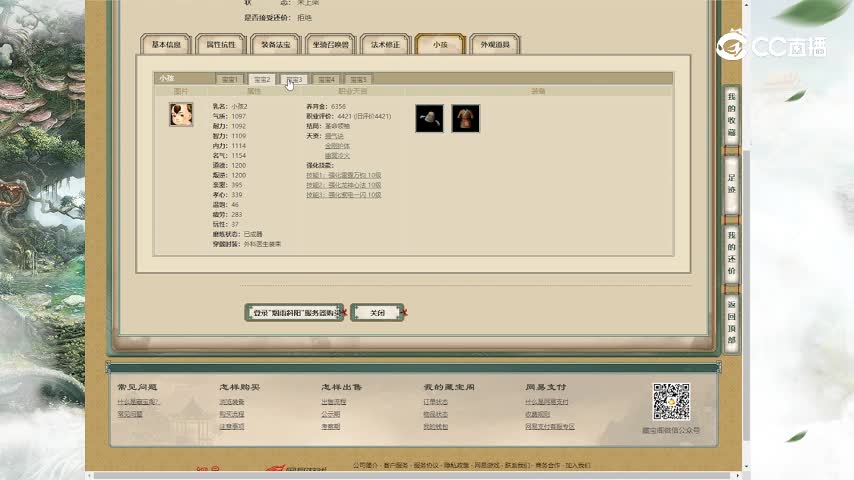The width and height of the screenshot is (854, 480).
Task: Click the QR code image
Action: (671, 402)
